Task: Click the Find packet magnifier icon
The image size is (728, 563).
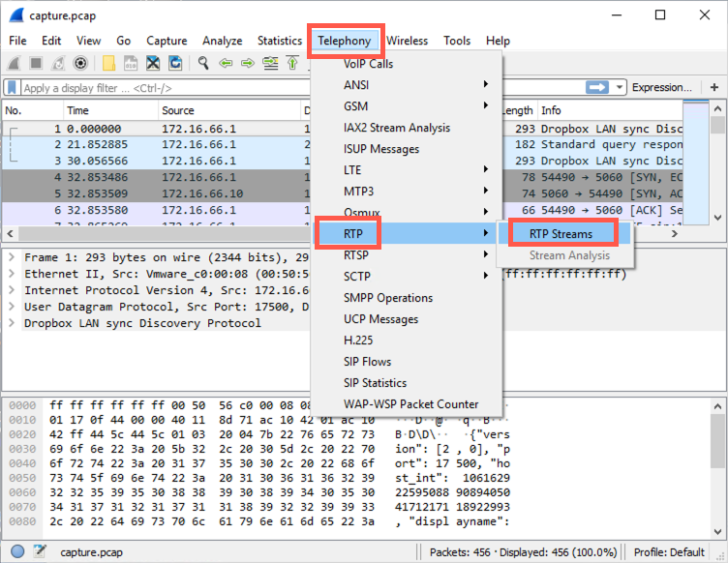Action: click(203, 63)
